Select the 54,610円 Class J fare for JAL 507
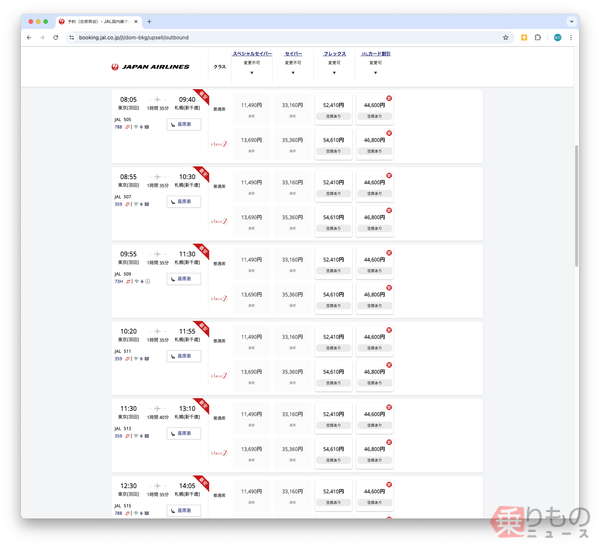 334,217
